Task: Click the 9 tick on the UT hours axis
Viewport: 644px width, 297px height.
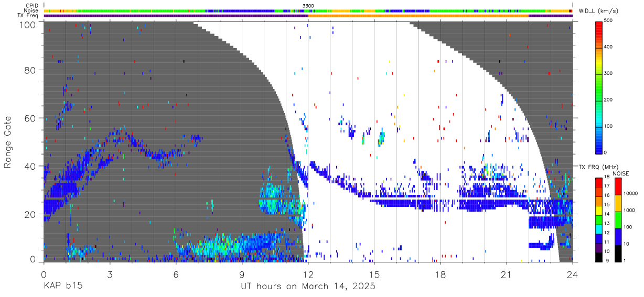Action: [242, 274]
